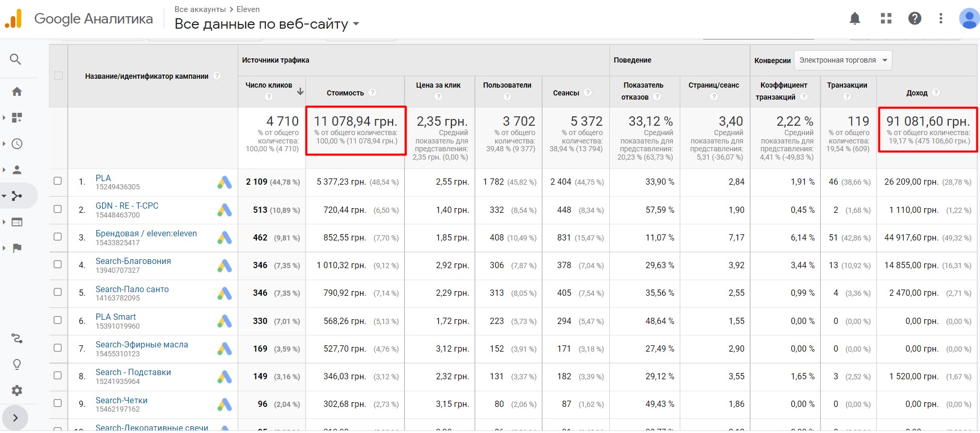Check the box for Search-Пало санто row
Image resolution: width=980 pixels, height=433 pixels.
pos(58,292)
